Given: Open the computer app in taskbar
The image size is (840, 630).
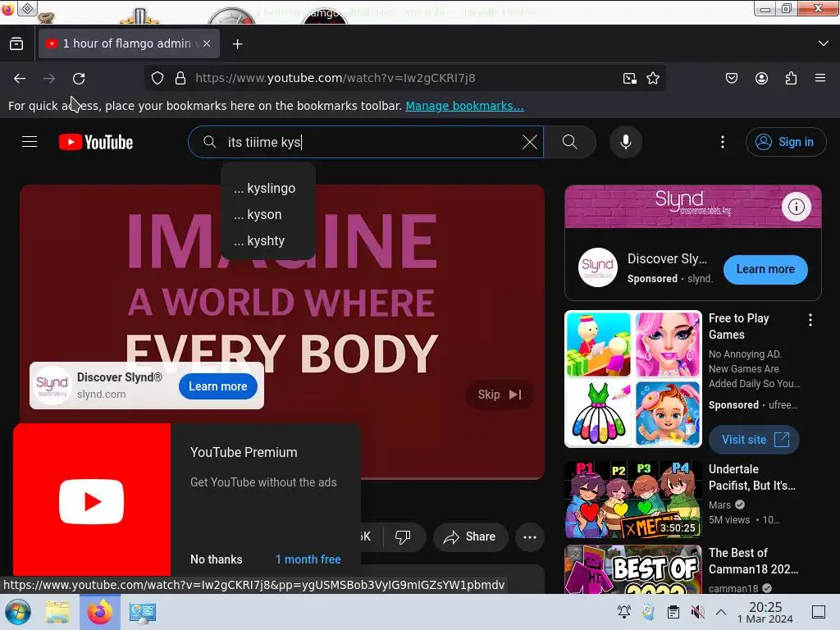Looking at the screenshot, I should click(142, 612).
